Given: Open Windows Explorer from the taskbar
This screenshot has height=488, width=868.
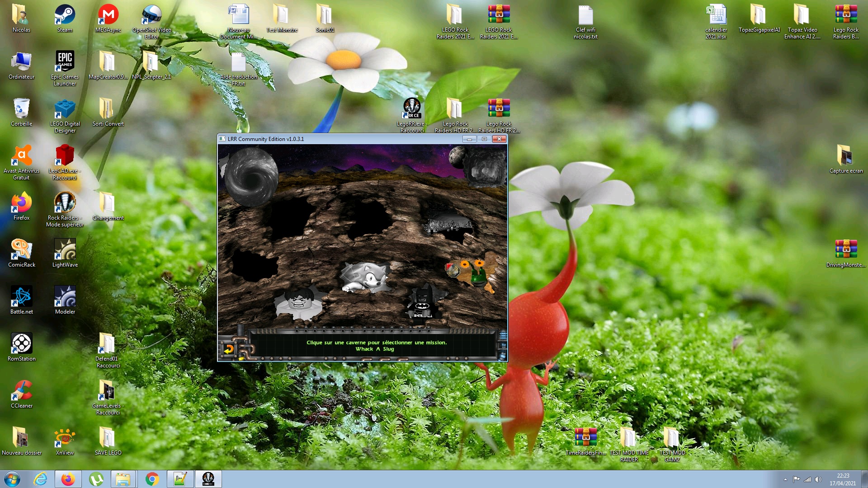Looking at the screenshot, I should click(123, 479).
